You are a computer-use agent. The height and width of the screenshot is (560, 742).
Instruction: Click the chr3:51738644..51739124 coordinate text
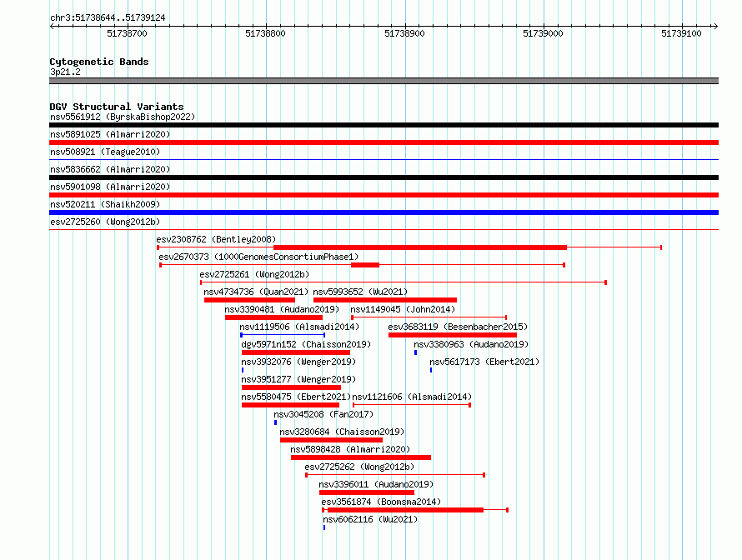tap(108, 17)
